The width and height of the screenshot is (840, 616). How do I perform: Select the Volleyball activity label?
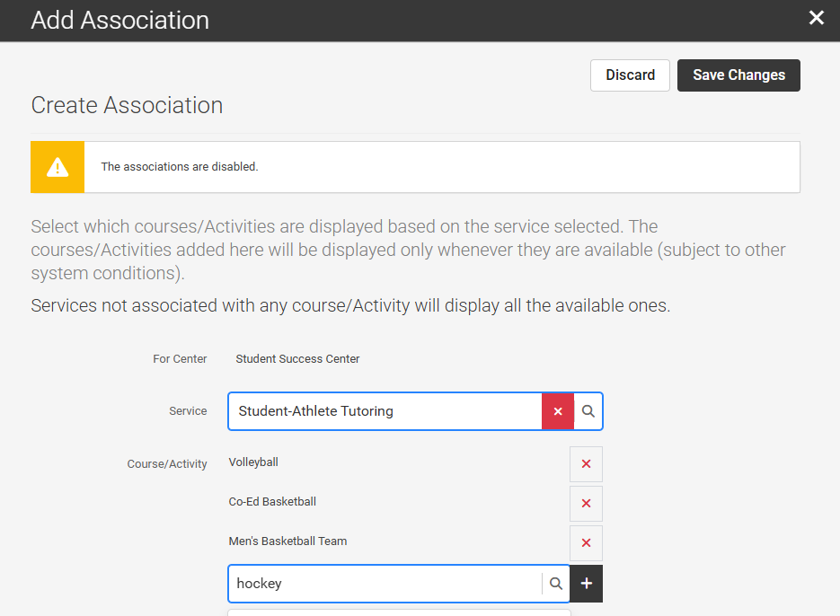coord(253,462)
